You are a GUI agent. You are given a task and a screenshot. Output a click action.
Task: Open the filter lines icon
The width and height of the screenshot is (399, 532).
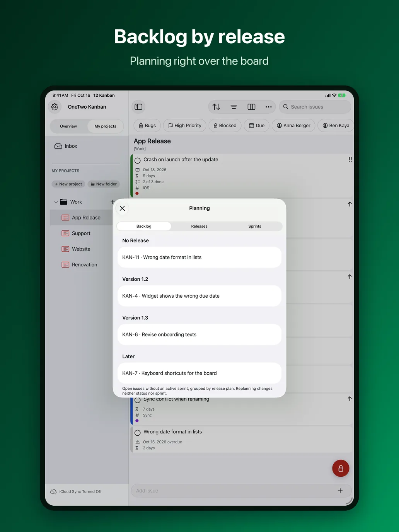tap(234, 107)
